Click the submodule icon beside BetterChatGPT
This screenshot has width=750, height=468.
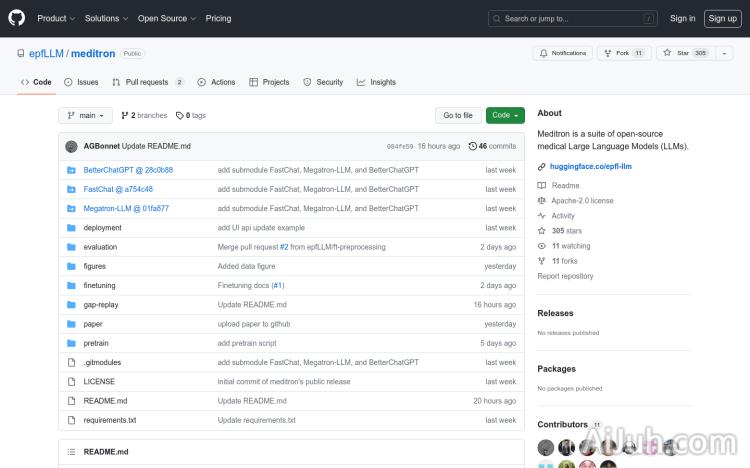pyautogui.click(x=71, y=170)
